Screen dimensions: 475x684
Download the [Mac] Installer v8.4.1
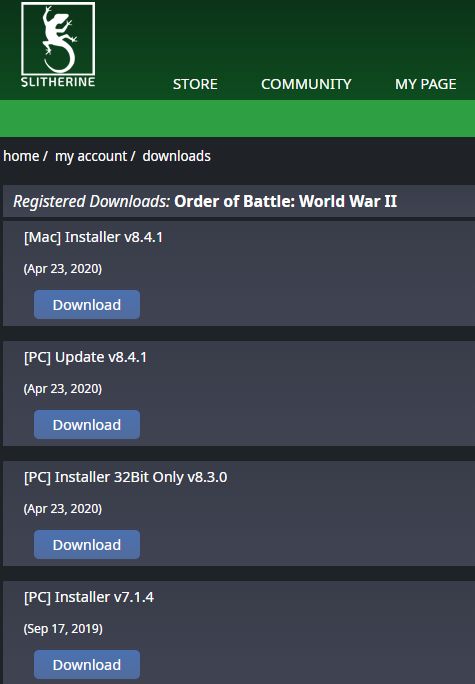(x=87, y=304)
